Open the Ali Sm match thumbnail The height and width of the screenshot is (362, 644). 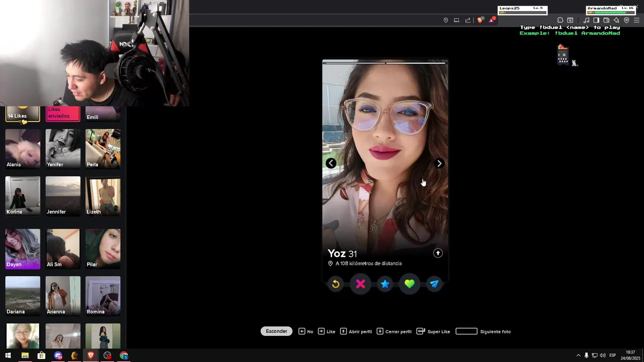point(63,249)
